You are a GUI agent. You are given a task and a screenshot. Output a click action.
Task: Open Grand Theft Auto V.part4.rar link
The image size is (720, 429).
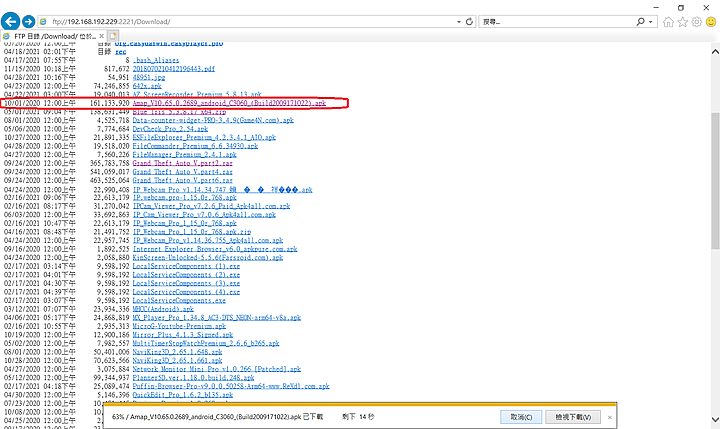click(x=183, y=172)
